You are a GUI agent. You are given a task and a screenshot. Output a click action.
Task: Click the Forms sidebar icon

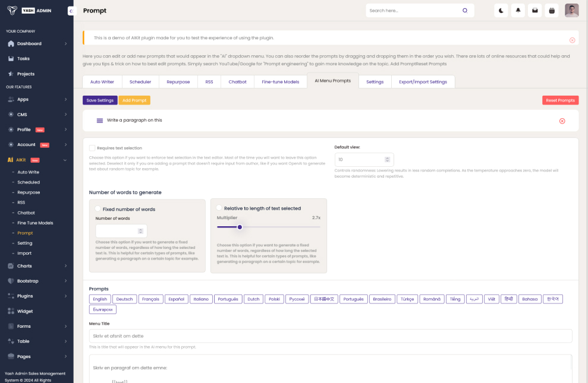click(11, 326)
